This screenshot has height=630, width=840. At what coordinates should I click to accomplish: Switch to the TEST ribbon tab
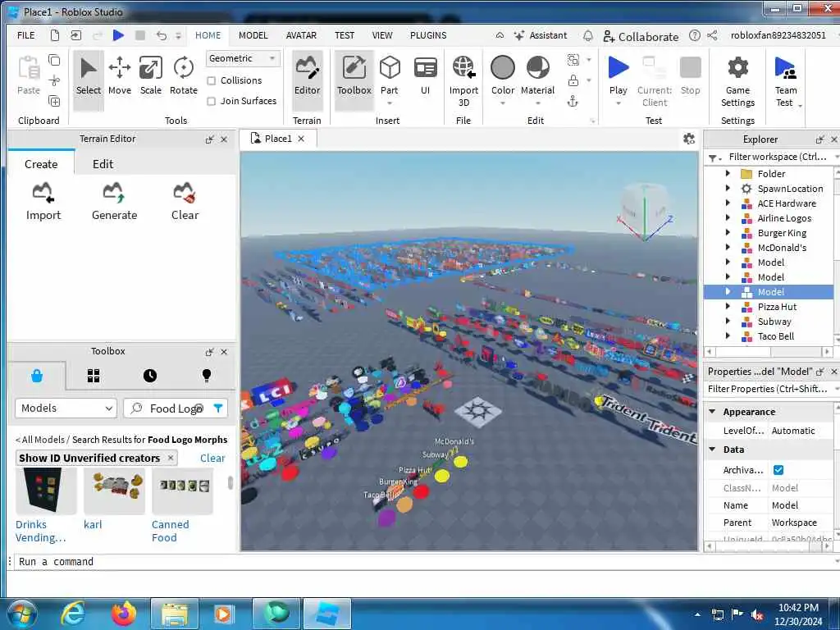345,35
